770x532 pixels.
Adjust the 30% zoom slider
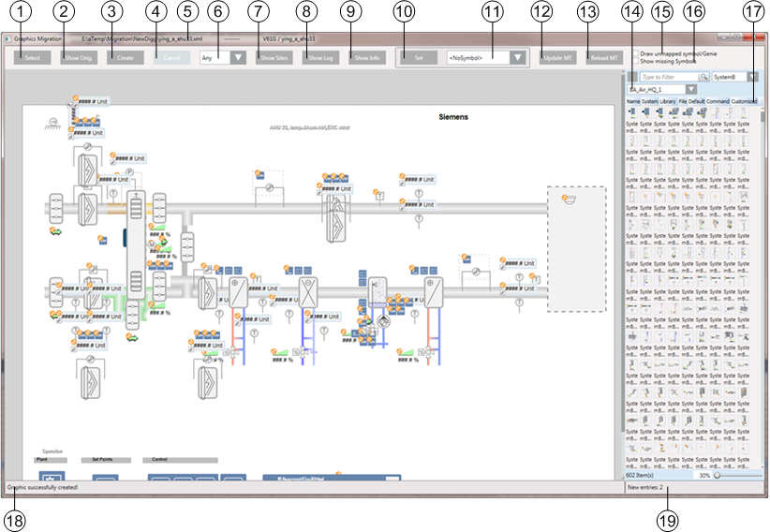pos(718,476)
